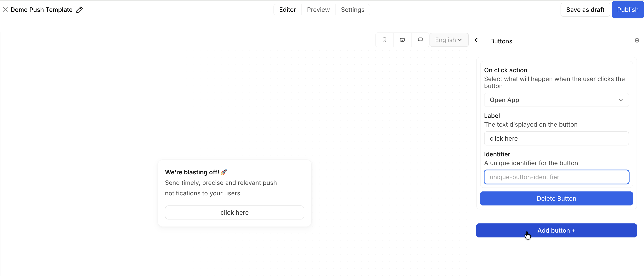644x276 pixels.
Task: Switch to desktop device preview icon
Action: click(420, 40)
